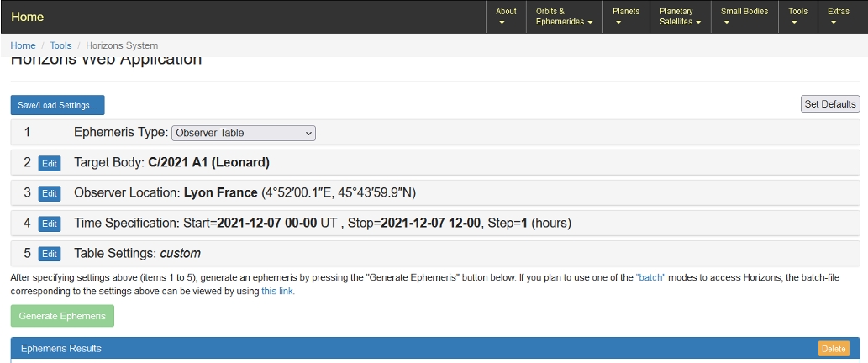Open the Planets navigation menu

point(625,16)
